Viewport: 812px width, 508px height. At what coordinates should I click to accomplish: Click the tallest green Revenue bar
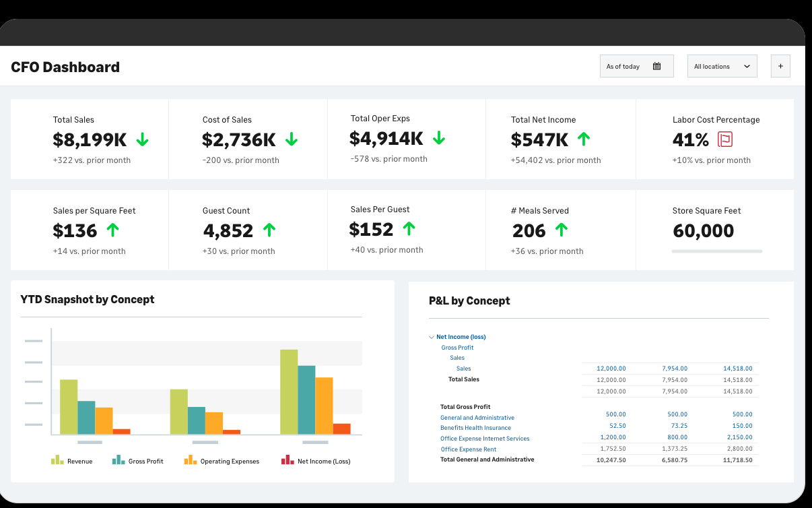pos(289,391)
